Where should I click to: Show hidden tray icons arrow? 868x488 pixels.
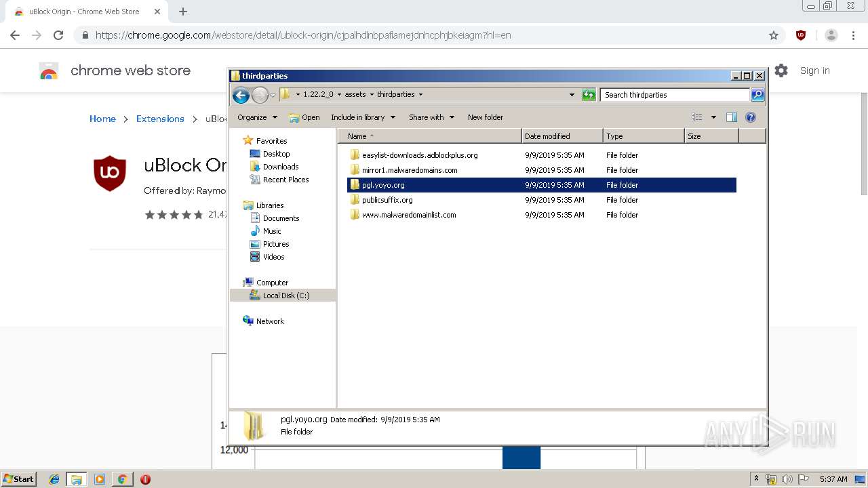757,479
